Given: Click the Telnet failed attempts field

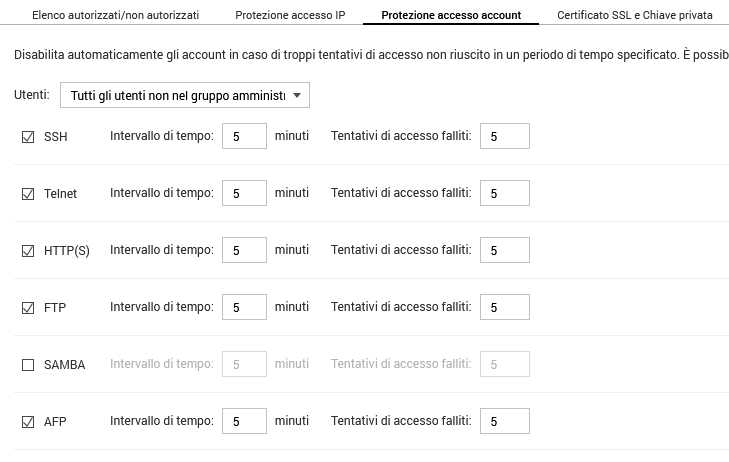Looking at the screenshot, I should pyautogui.click(x=504, y=193).
